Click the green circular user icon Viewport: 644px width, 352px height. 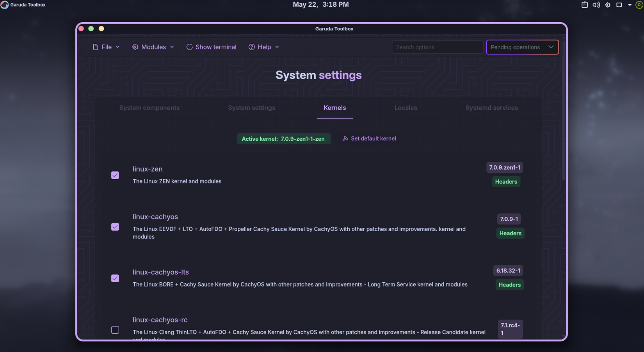pyautogui.click(x=639, y=5)
